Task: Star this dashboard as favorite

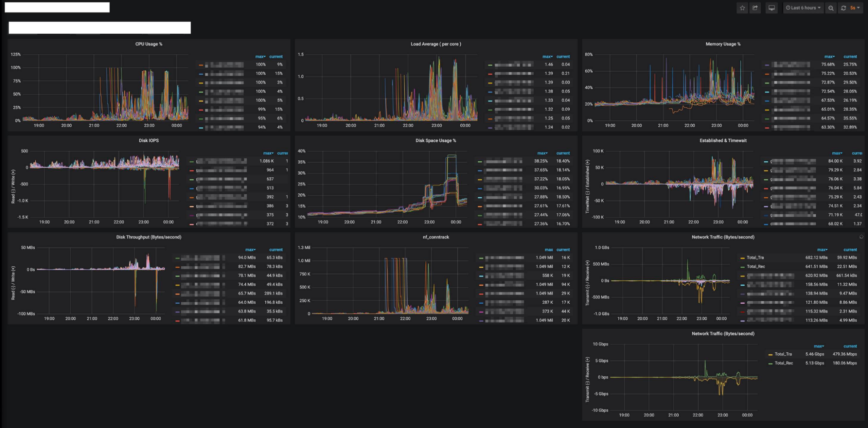Action: tap(742, 8)
